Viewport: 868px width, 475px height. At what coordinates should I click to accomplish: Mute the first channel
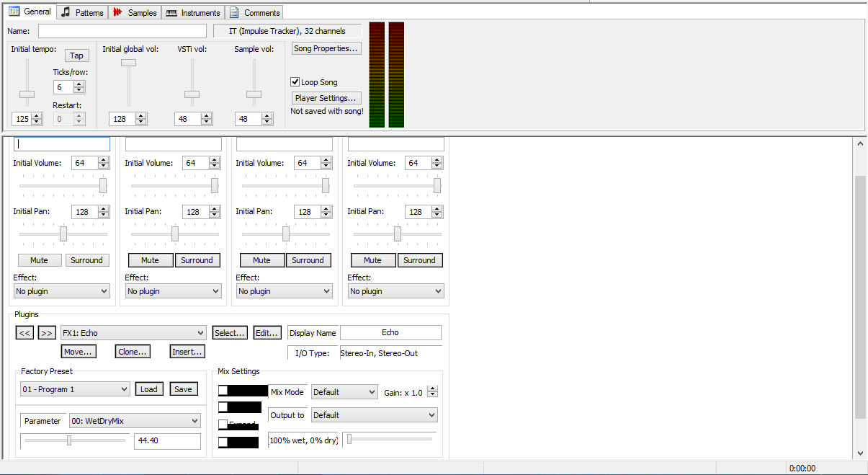click(x=39, y=260)
